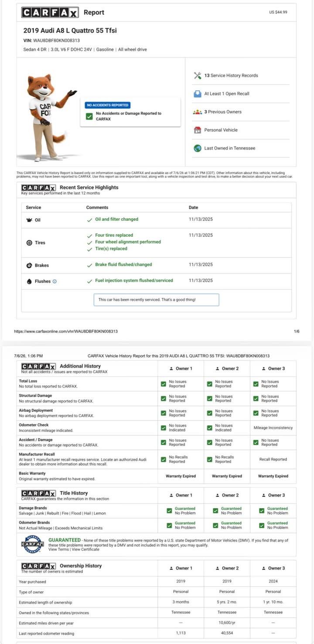Click the green checkmark beside Four wheel alignment performed
314x644 pixels.
(x=89, y=242)
